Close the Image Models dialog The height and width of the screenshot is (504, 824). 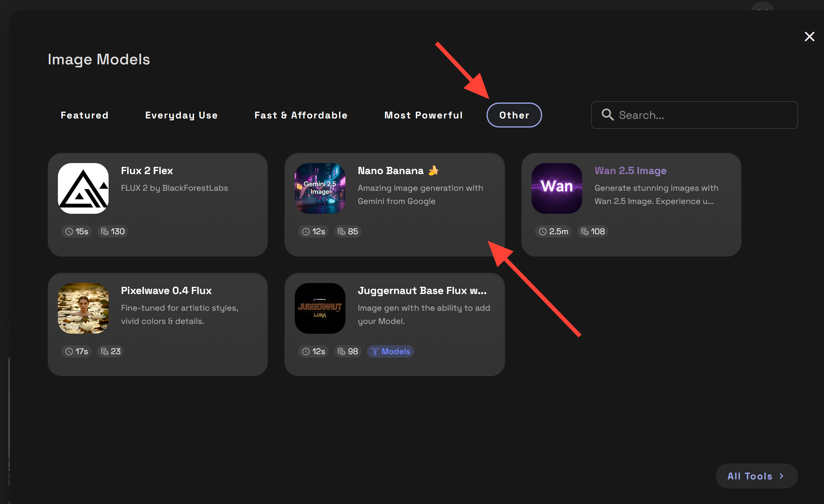pyautogui.click(x=809, y=37)
